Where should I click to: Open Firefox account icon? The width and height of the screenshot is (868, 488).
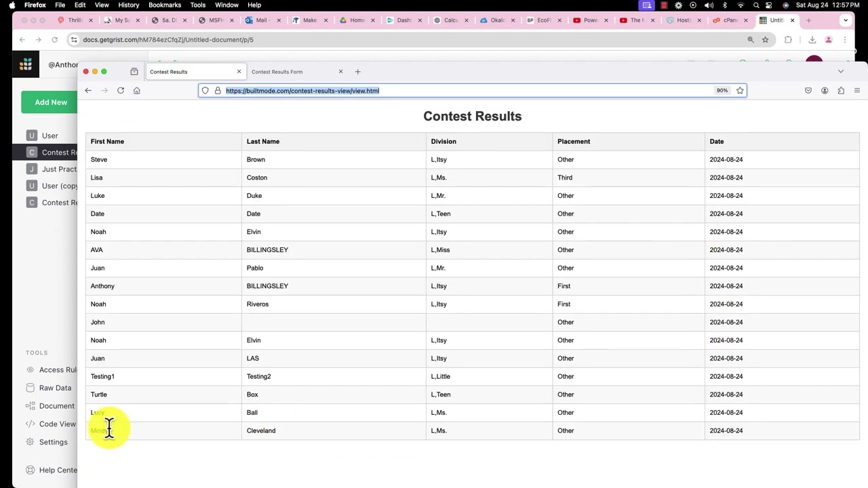click(x=825, y=90)
